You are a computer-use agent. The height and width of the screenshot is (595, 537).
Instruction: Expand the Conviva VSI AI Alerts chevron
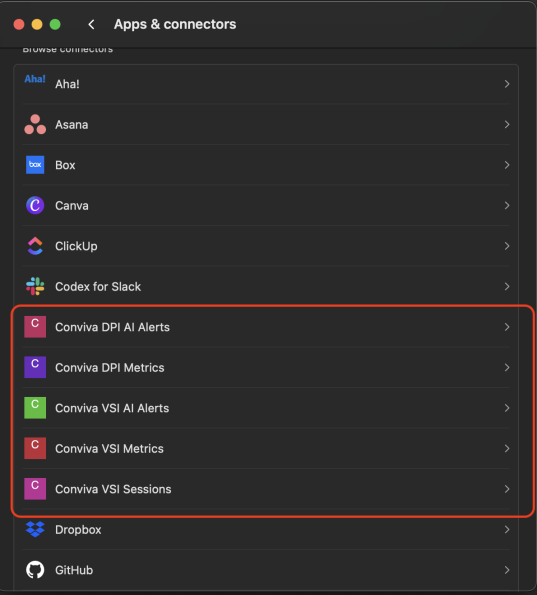click(507, 408)
